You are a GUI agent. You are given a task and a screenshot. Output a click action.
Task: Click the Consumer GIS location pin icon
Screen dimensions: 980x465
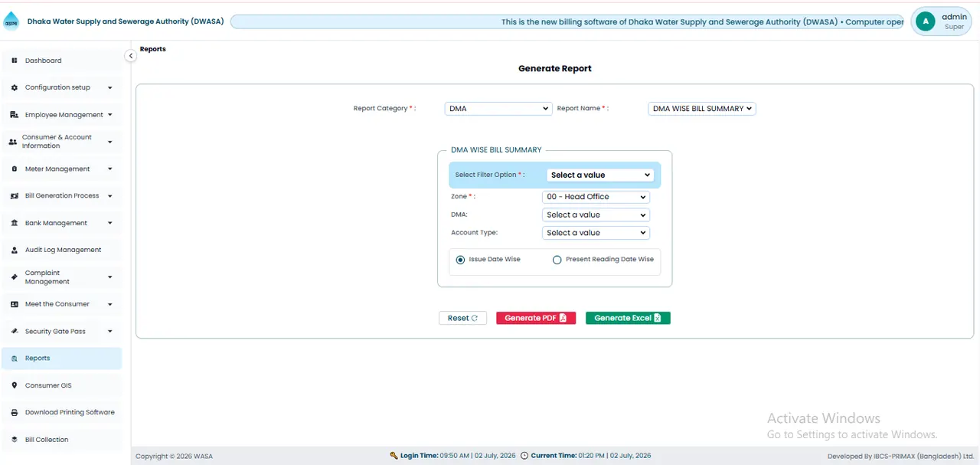[15, 386]
